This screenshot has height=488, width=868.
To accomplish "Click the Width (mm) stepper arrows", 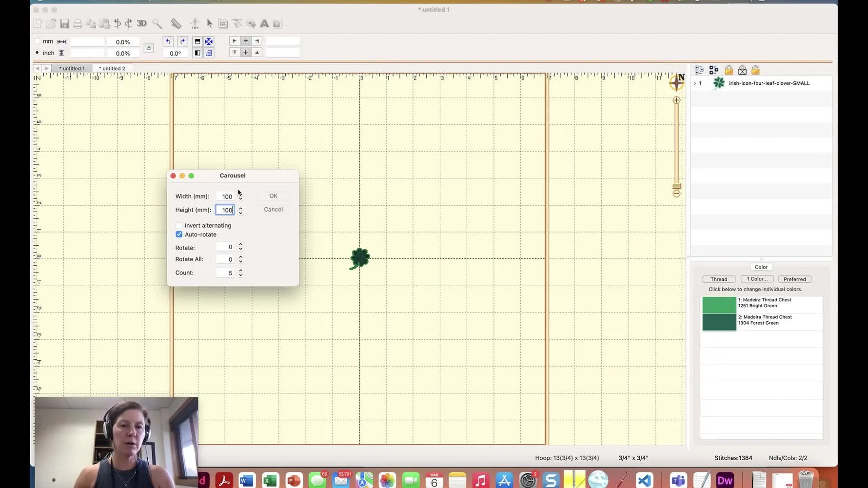I will (240, 196).
